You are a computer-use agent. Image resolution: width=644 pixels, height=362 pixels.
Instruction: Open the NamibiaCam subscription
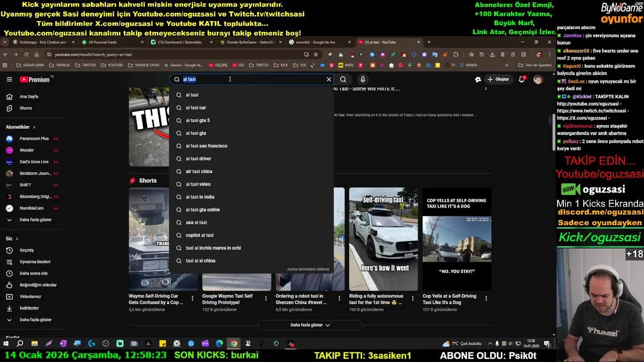pos(31,208)
